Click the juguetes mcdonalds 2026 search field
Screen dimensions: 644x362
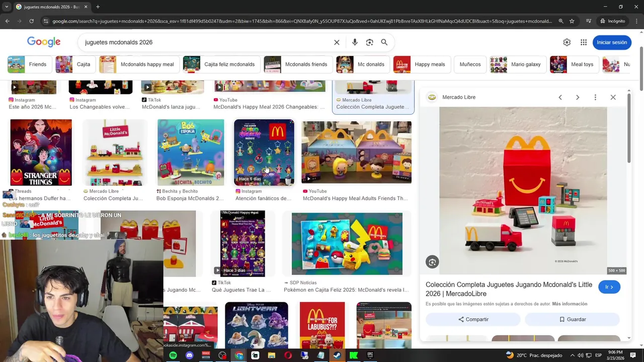click(x=206, y=42)
